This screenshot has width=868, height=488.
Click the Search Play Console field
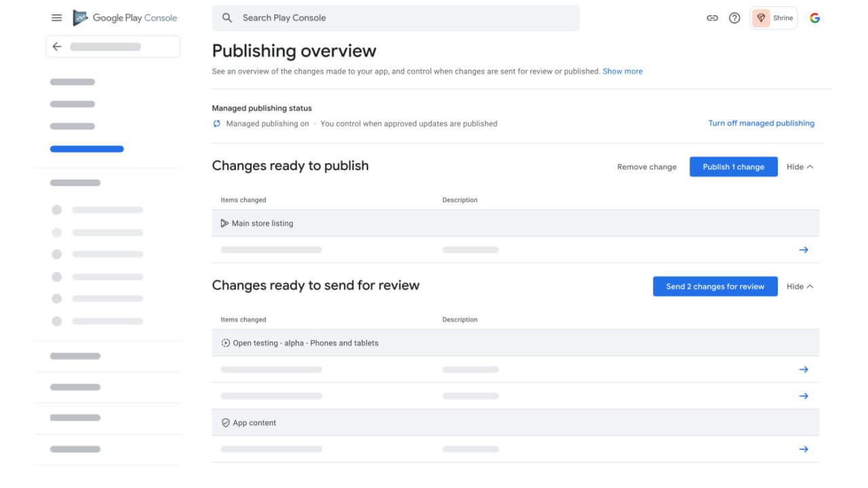pyautogui.click(x=407, y=18)
